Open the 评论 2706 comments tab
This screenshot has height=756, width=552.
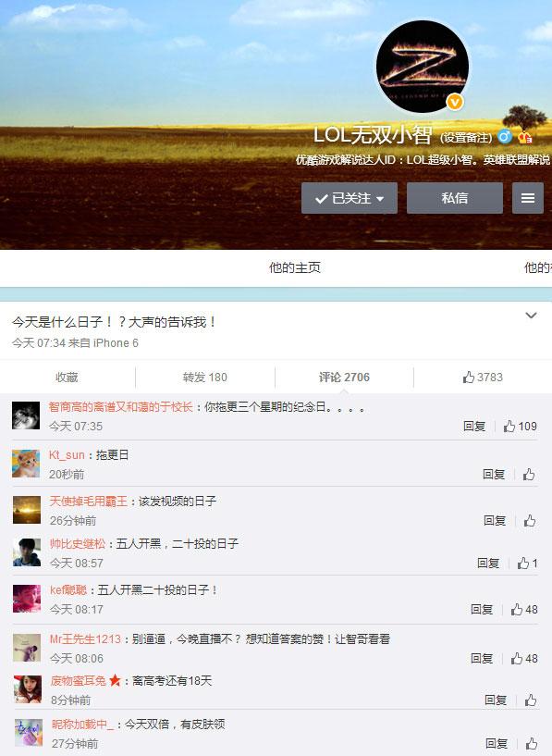(x=344, y=377)
